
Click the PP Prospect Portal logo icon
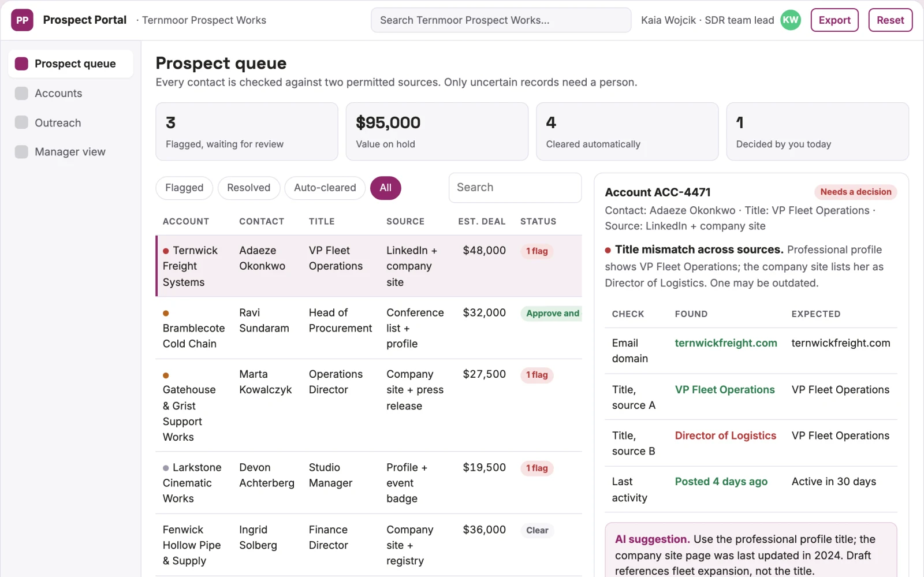pyautogui.click(x=22, y=20)
